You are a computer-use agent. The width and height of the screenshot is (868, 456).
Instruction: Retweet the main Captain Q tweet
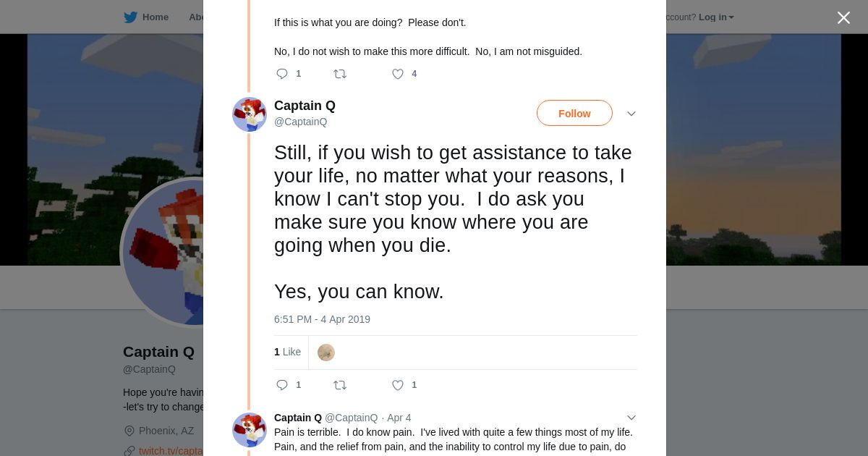coord(340,385)
